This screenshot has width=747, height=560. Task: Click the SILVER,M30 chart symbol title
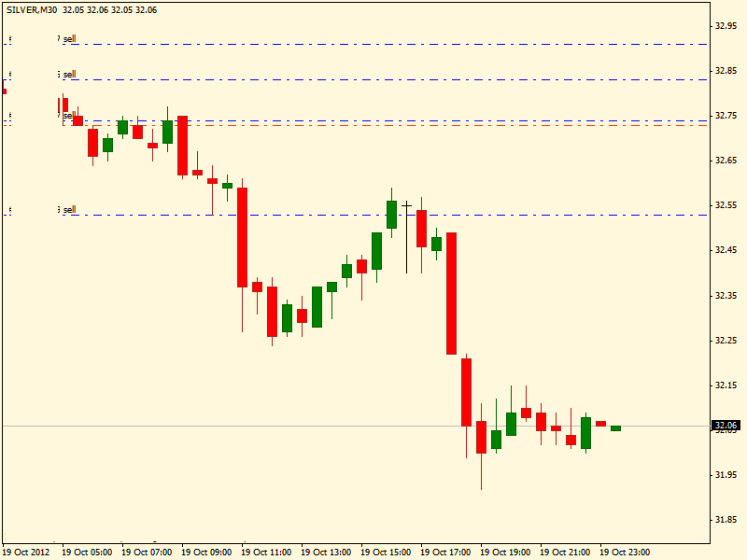pos(32,10)
